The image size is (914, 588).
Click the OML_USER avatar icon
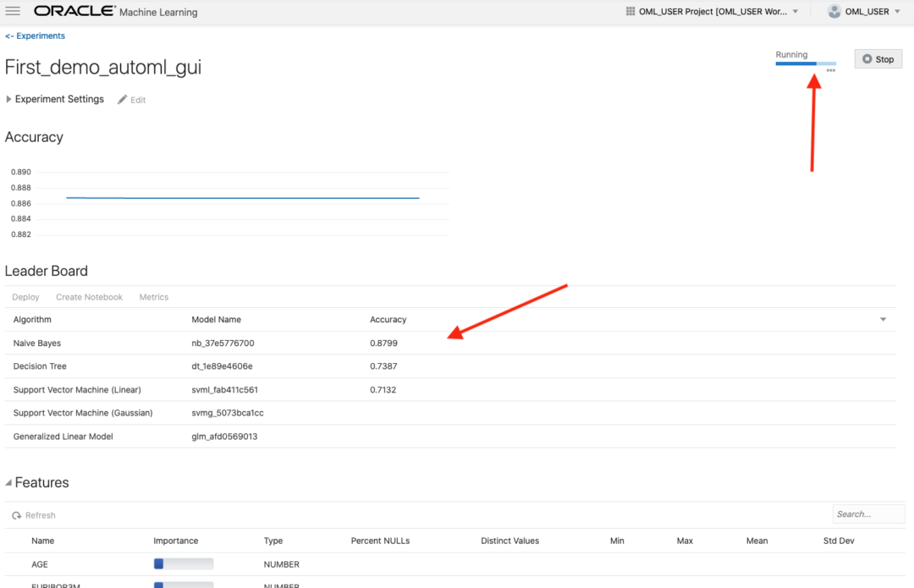click(834, 11)
